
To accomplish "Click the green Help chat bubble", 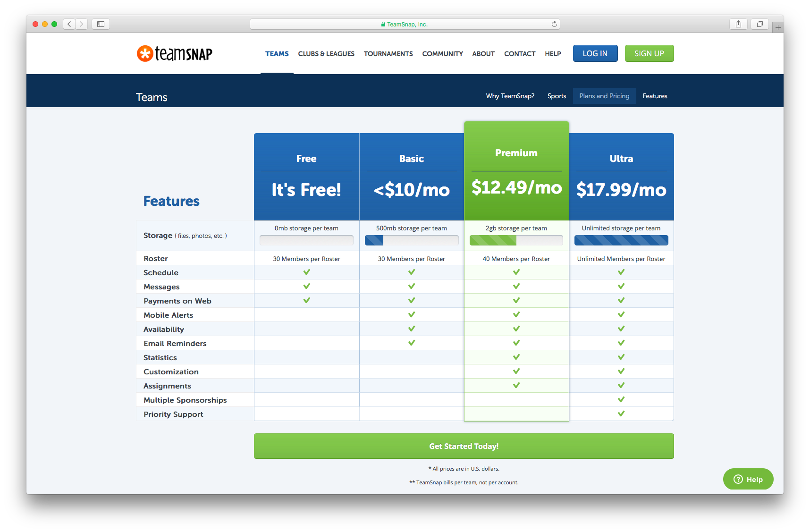I will click(x=748, y=479).
